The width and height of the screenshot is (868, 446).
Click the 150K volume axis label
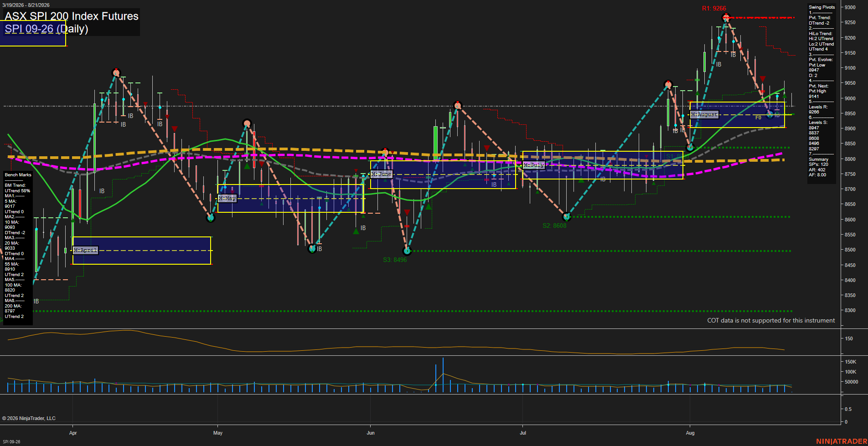point(851,362)
